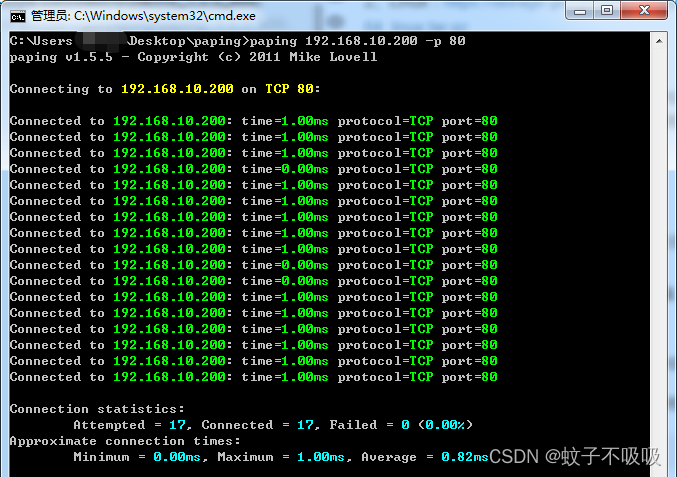The height and width of the screenshot is (477, 677).
Task: Click the 'Failed = 0 (0.00%)' statistic
Action: [401, 425]
